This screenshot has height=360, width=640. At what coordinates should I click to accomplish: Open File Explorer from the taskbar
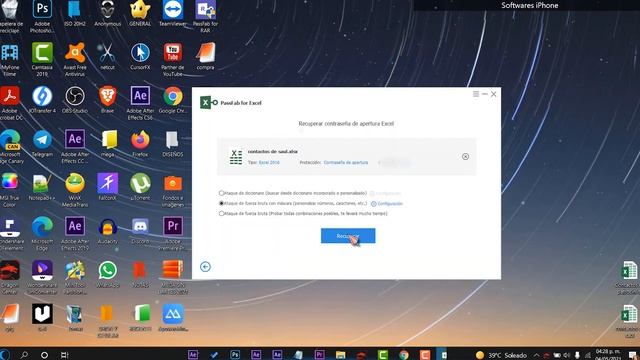click(340, 355)
